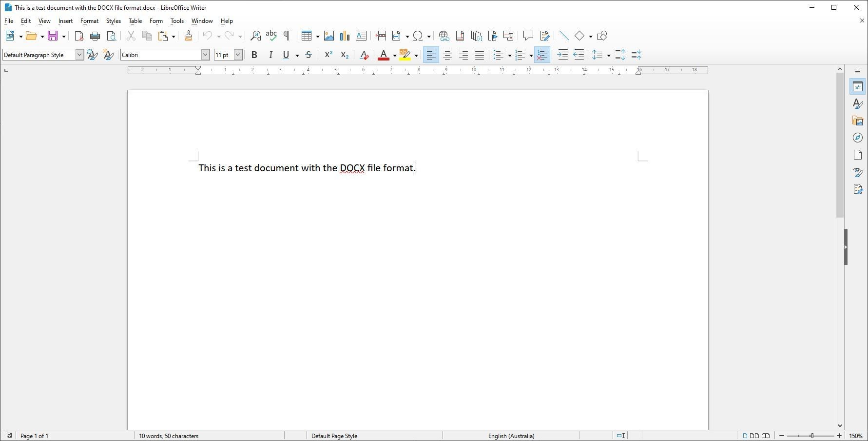Click Page 1 of 1 indicator
The width and height of the screenshot is (868, 441).
[x=35, y=436]
